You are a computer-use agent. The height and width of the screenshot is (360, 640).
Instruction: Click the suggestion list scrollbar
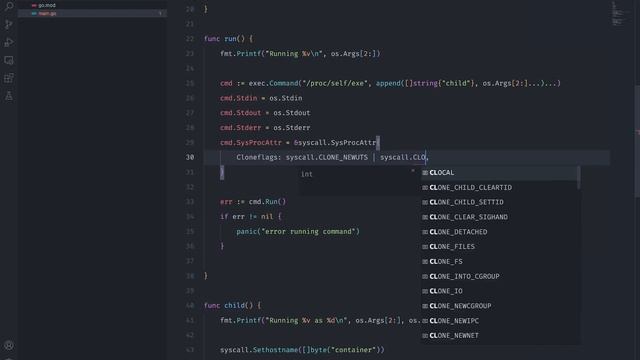point(578,178)
